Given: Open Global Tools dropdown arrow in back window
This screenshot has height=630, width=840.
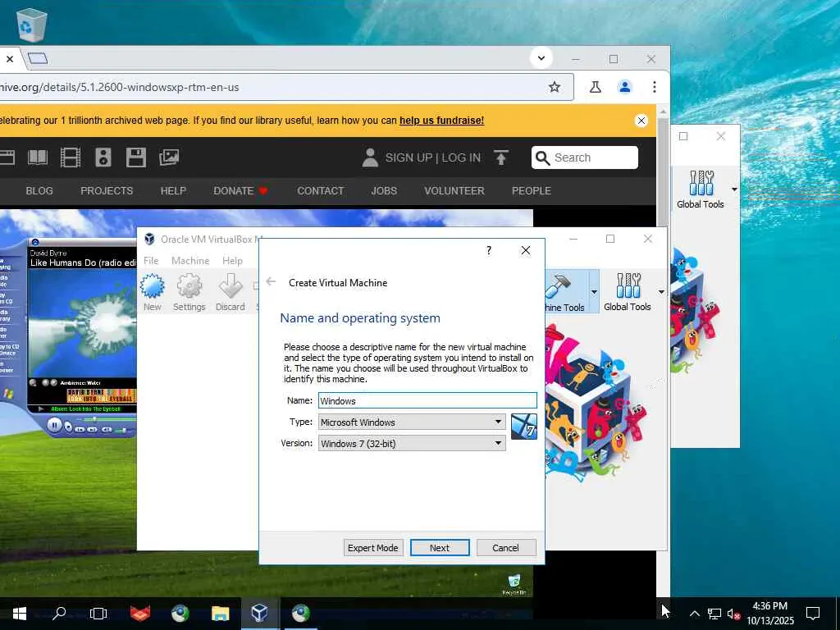Looking at the screenshot, I should [x=734, y=189].
